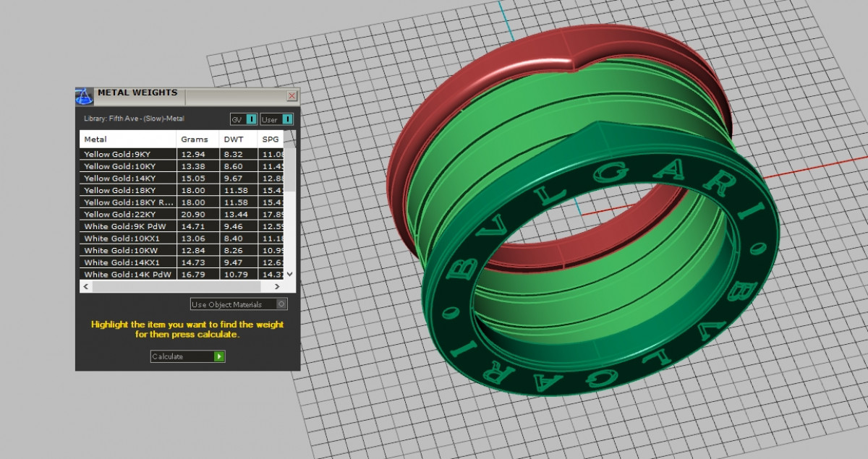The height and width of the screenshot is (459, 868).
Task: Enable Use Object Materials option
Action: pos(281,304)
